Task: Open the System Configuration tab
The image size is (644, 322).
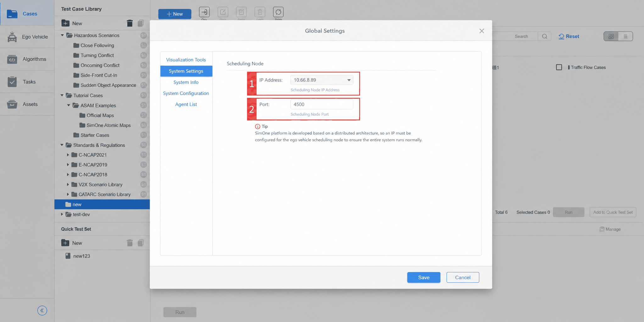Action: click(186, 93)
